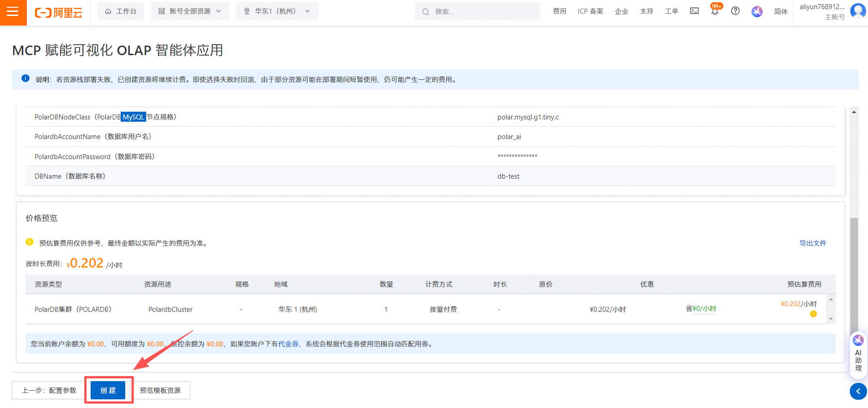Select the polar_ai account name value

pos(509,137)
